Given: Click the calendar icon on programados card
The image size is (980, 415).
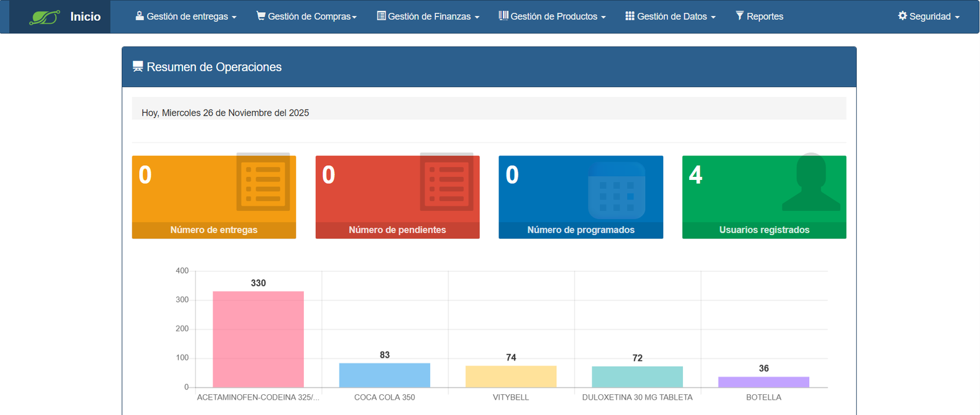Looking at the screenshot, I should [617, 190].
